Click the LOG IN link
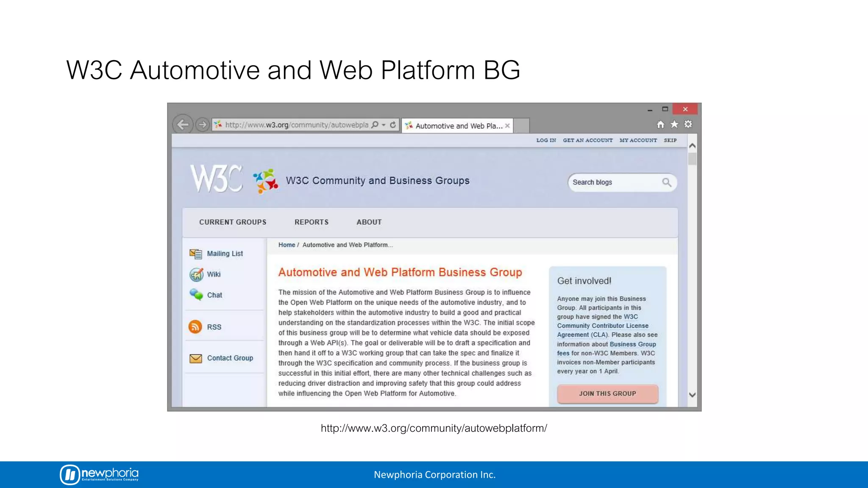This screenshot has height=488, width=868. tap(546, 140)
